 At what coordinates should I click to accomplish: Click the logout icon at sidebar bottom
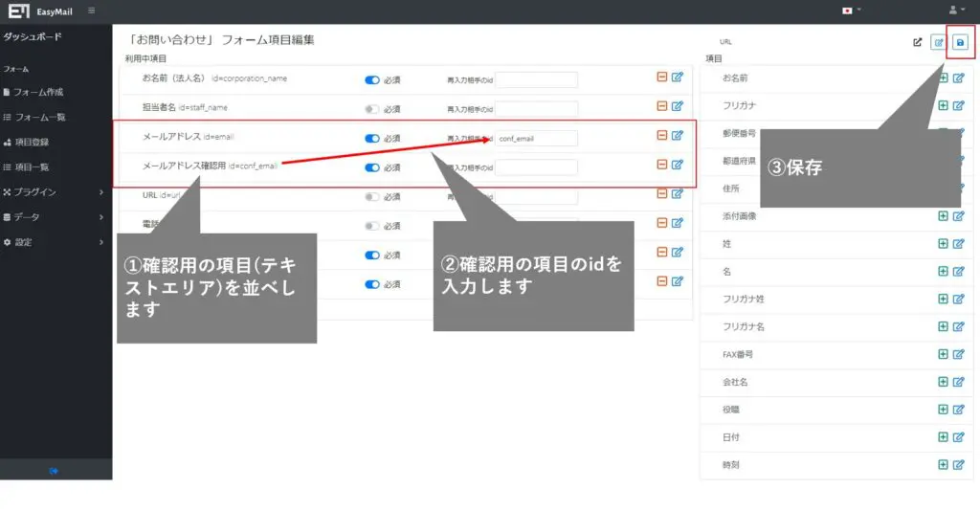point(54,471)
